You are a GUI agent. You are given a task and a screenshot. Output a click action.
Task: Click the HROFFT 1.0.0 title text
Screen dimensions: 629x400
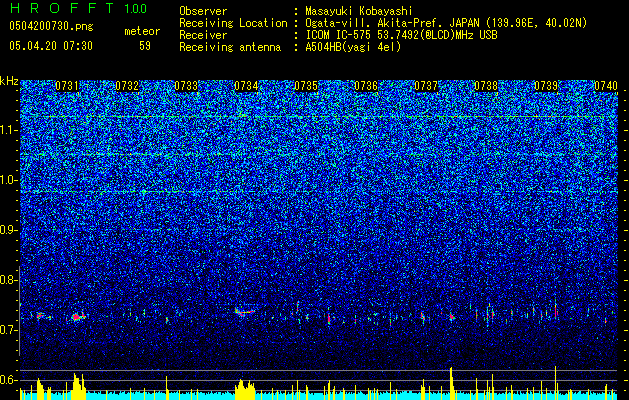point(78,8)
